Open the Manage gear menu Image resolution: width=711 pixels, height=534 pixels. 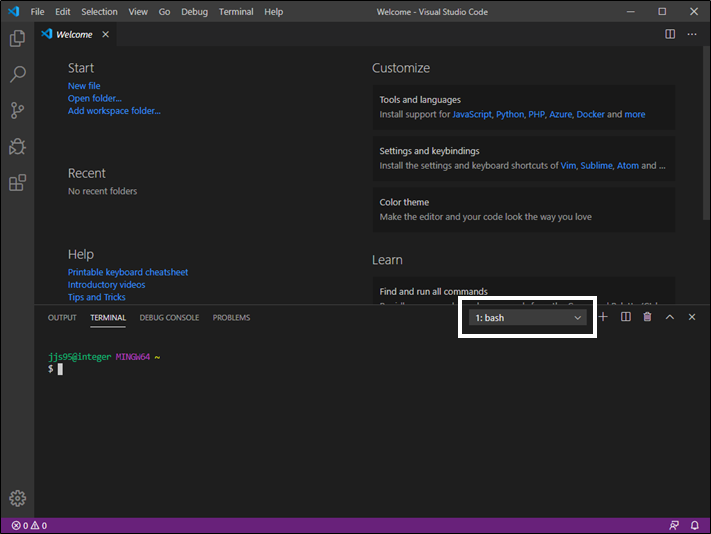pyautogui.click(x=17, y=498)
